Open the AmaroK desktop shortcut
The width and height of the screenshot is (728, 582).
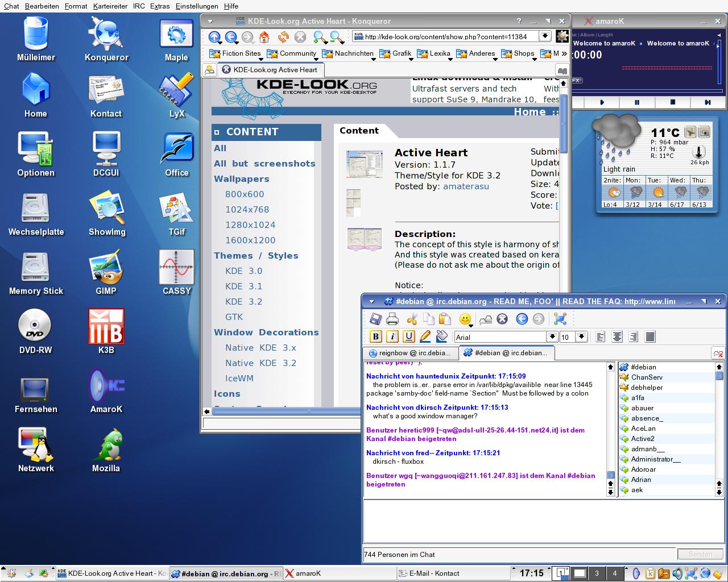(x=106, y=391)
